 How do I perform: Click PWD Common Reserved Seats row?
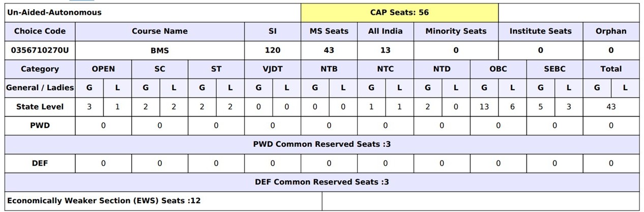(321, 144)
